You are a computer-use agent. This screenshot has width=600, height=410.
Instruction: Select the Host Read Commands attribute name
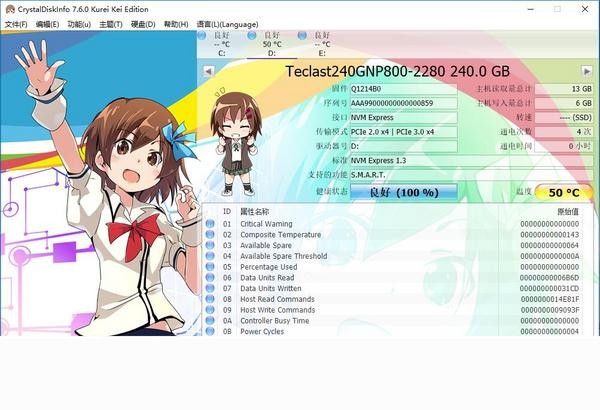tap(277, 299)
